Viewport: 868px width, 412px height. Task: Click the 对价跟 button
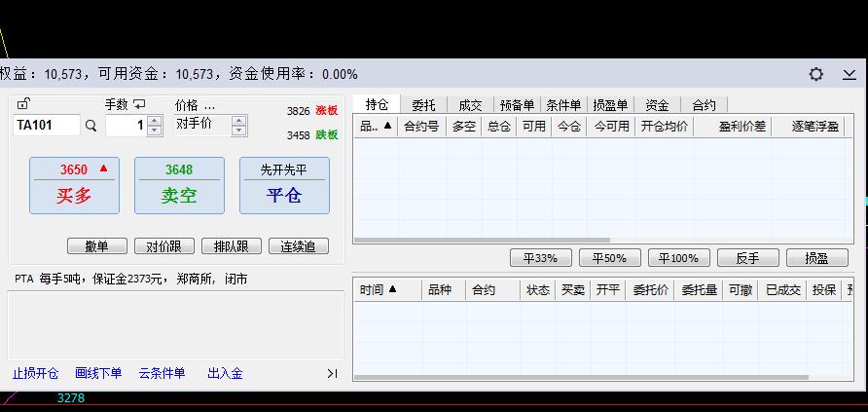pyautogui.click(x=164, y=246)
